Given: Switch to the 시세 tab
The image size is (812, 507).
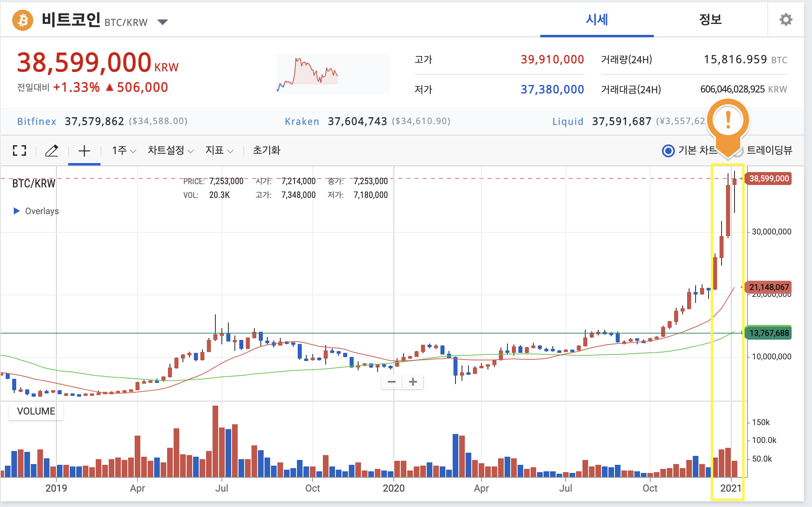Looking at the screenshot, I should click(597, 19).
